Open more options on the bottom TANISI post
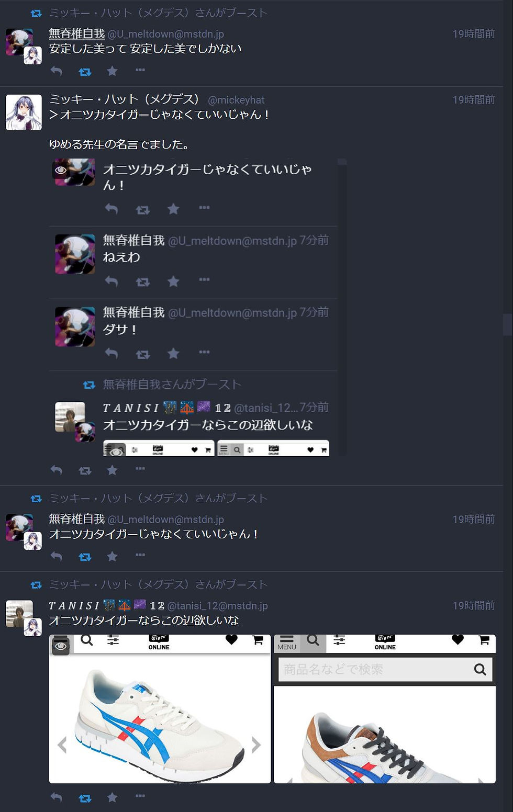Viewport: 513px width, 812px height. (x=140, y=796)
